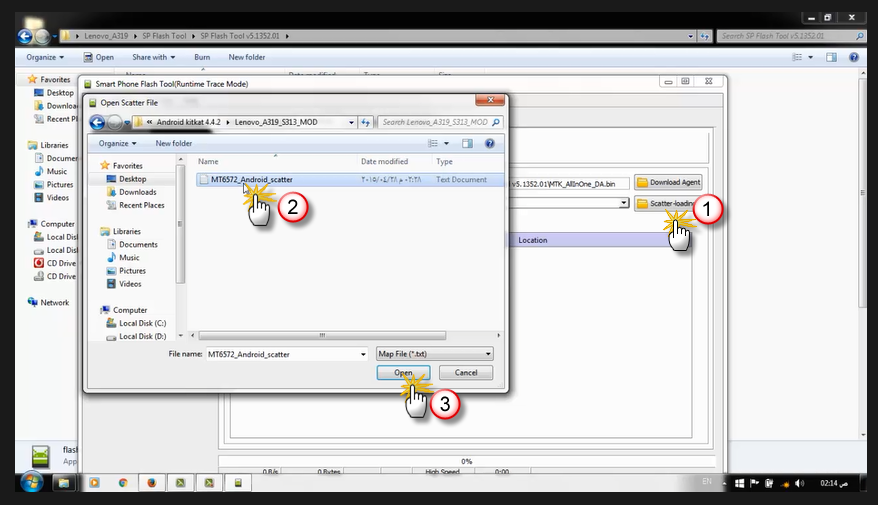Open Documents library in the dialog sidebar
878x505 pixels.
(x=138, y=244)
